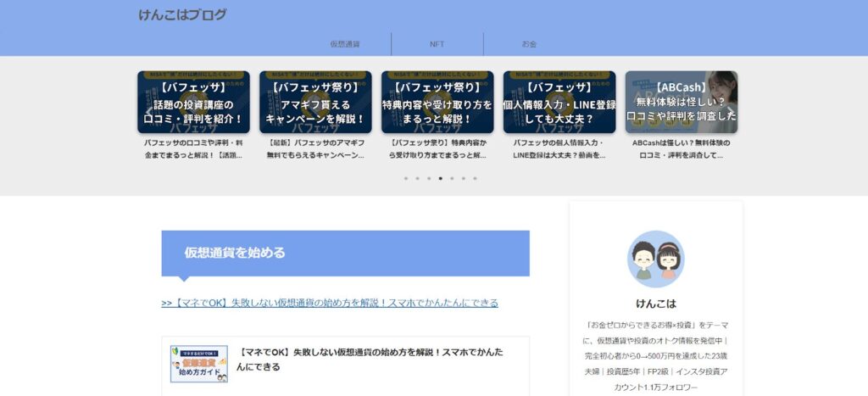Click caption バフェッサの個人情報入力・LINE登録は大丈夫
The image size is (868, 396).
tap(559, 149)
